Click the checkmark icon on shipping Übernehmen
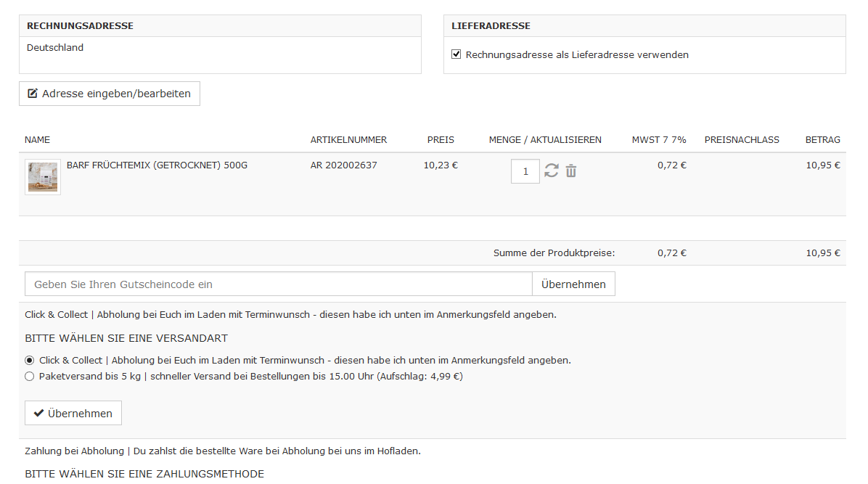This screenshot has height=484, width=868. tap(39, 414)
